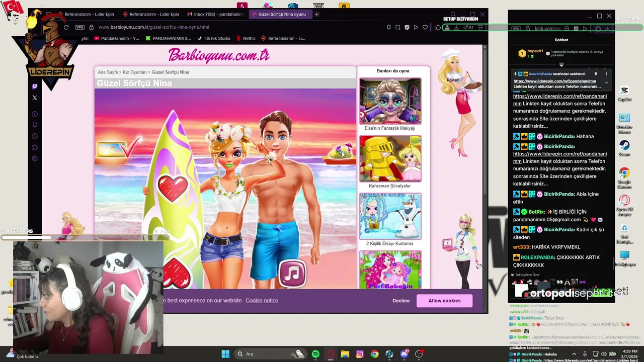Pin the page using the address bar pin icon
This screenshot has width=644, height=362.
tap(388, 27)
